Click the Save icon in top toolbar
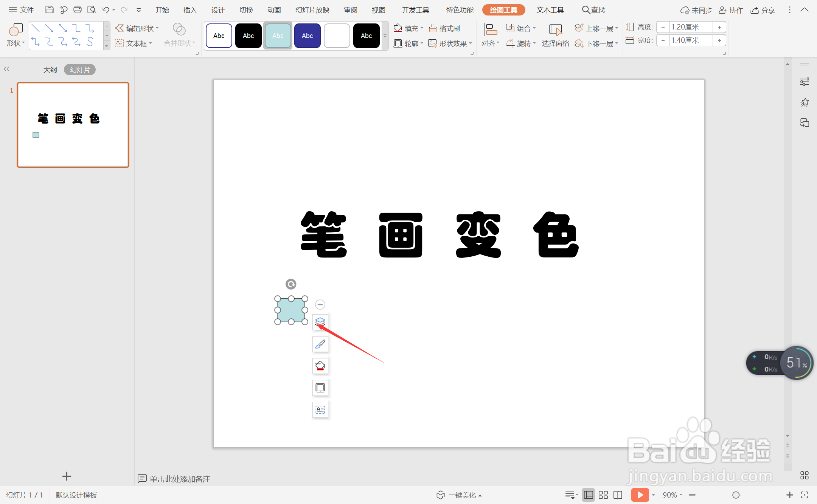This screenshot has width=817, height=504. (x=50, y=9)
